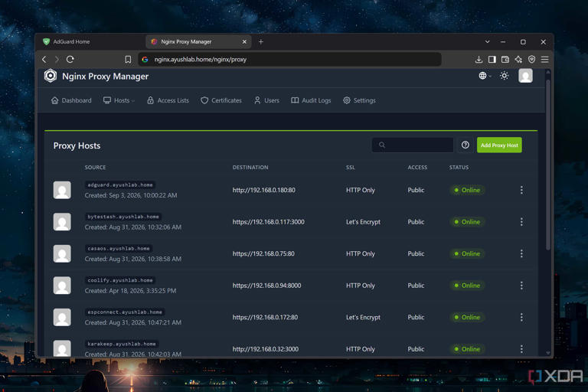This screenshot has width=588, height=392.
Task: Click the casaos.ayushlab.home source link
Action: (x=119, y=248)
